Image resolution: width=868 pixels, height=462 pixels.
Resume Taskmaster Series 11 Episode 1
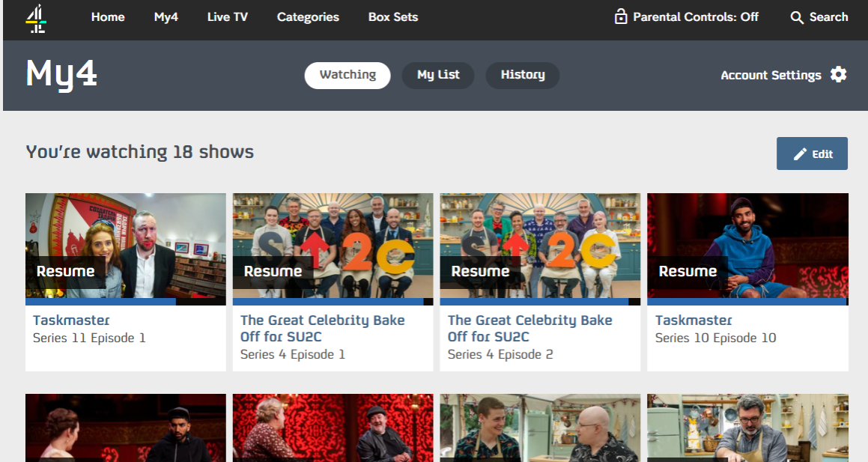pyautogui.click(x=65, y=271)
